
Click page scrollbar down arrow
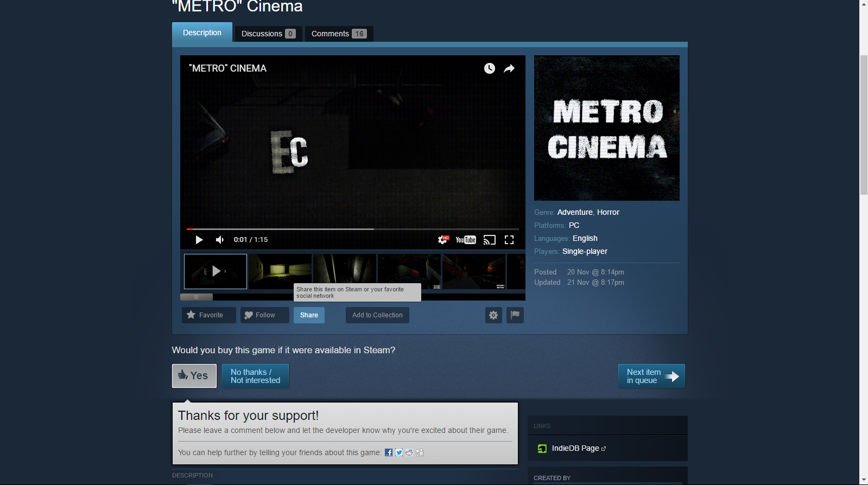(864, 480)
